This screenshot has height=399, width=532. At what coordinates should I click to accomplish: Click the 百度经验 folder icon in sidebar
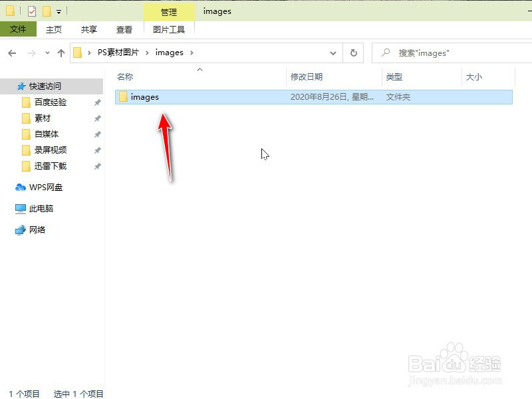26,102
